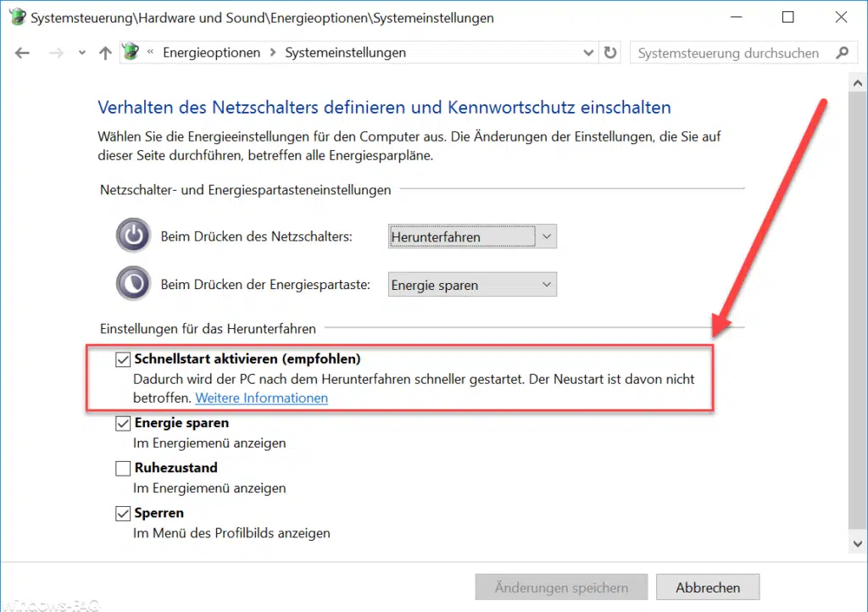
Task: Enable the Ruhezustand checkbox
Action: (x=124, y=468)
